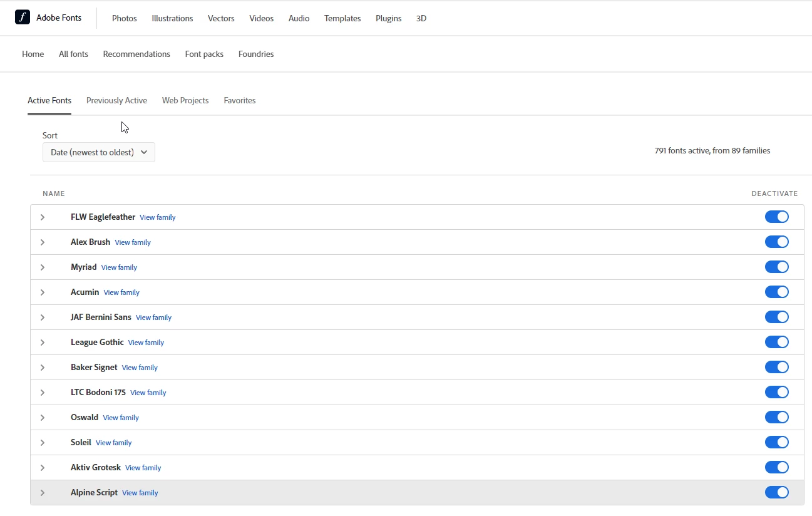Expand League Gothic row chevron

[x=43, y=343]
